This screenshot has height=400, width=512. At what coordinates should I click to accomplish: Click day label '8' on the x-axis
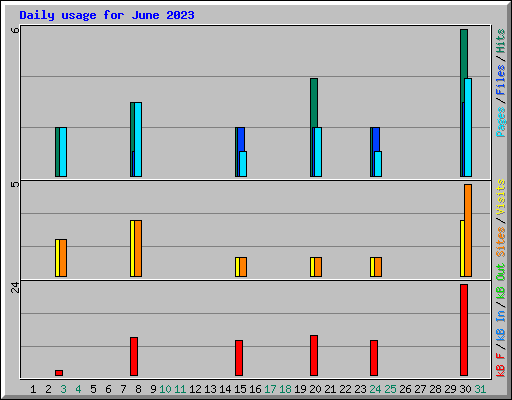(138, 389)
